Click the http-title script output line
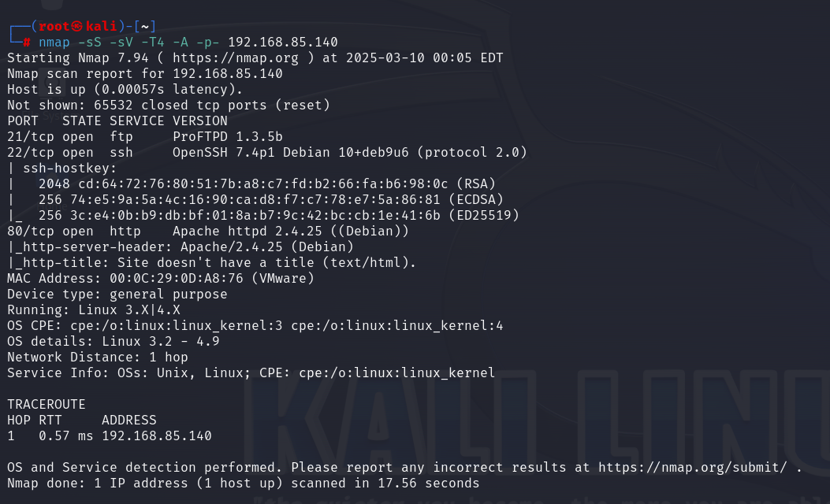Image resolution: width=830 pixels, height=504 pixels. [x=211, y=262]
